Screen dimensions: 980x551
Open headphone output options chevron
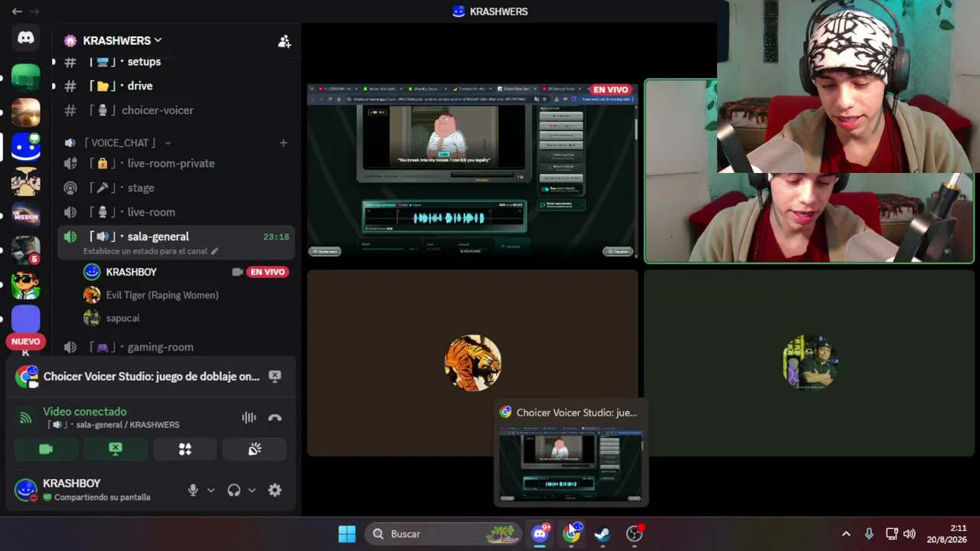click(251, 491)
